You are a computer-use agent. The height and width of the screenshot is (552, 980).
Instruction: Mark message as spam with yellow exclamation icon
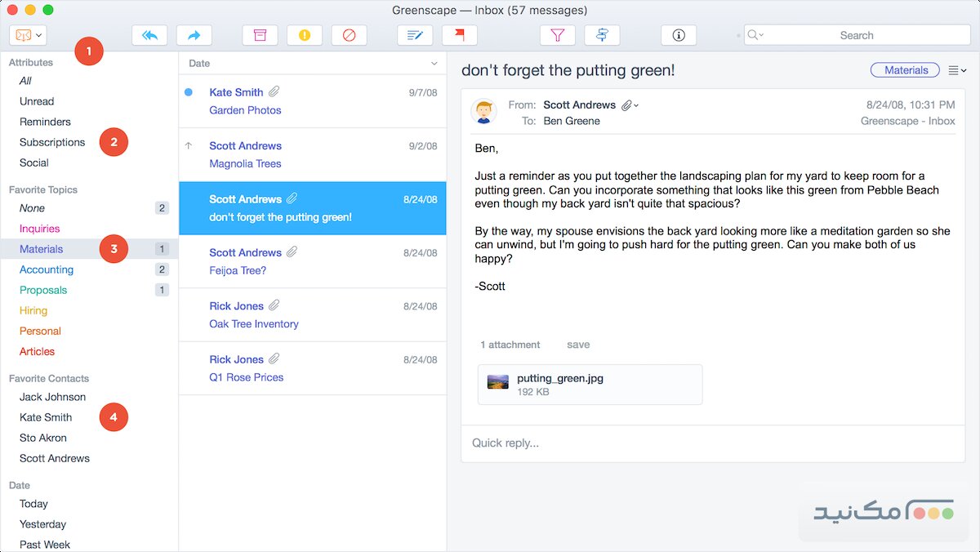[304, 35]
